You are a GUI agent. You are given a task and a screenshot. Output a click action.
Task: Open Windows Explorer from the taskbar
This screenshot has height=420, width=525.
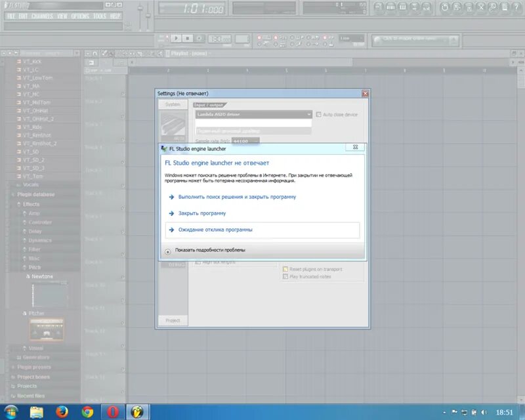pos(36,412)
